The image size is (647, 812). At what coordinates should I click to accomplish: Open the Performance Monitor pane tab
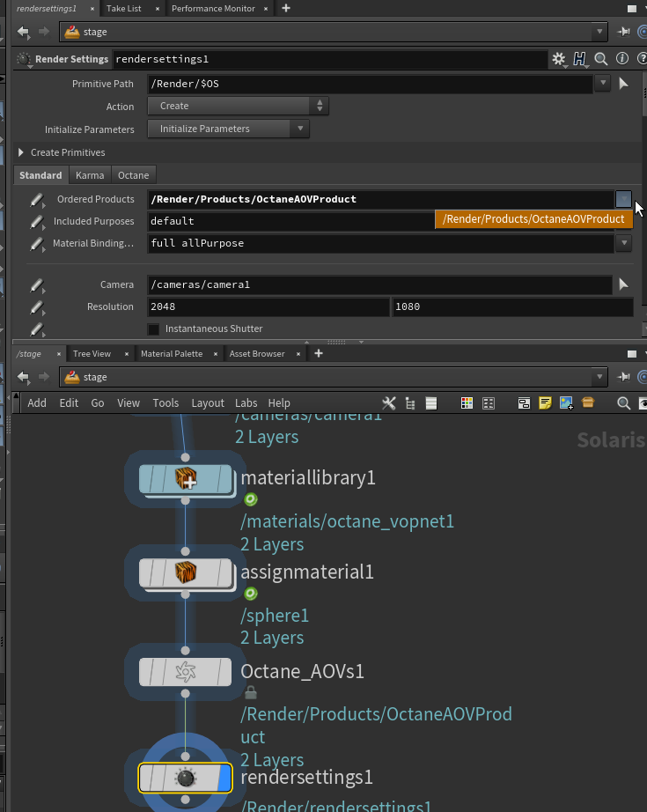pyautogui.click(x=213, y=8)
